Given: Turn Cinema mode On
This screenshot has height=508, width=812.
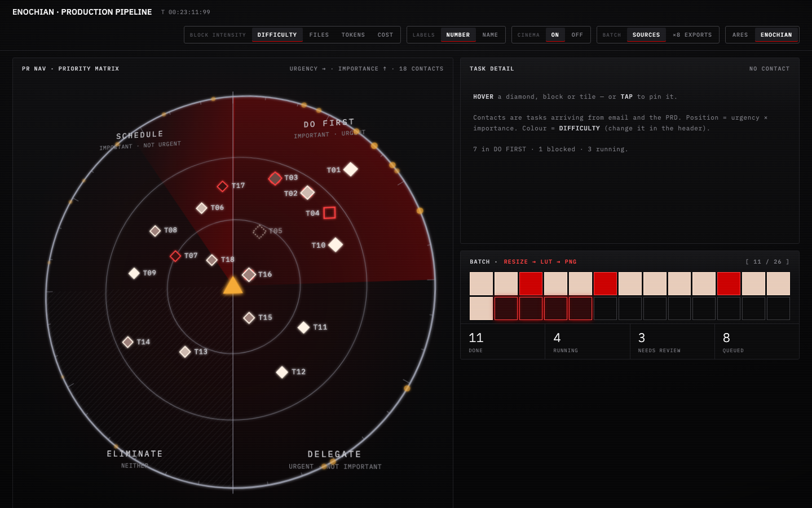Looking at the screenshot, I should pyautogui.click(x=555, y=35).
